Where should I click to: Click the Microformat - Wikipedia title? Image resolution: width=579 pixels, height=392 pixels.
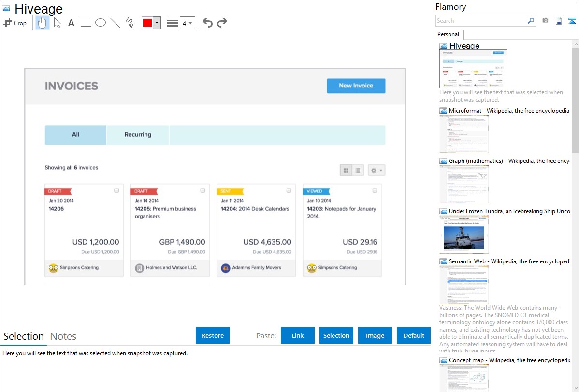click(x=509, y=111)
